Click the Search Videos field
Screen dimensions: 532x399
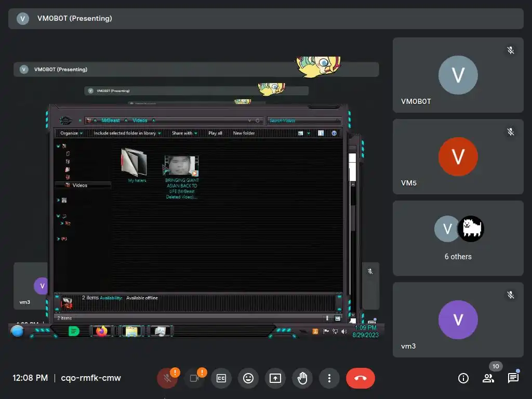pos(304,121)
